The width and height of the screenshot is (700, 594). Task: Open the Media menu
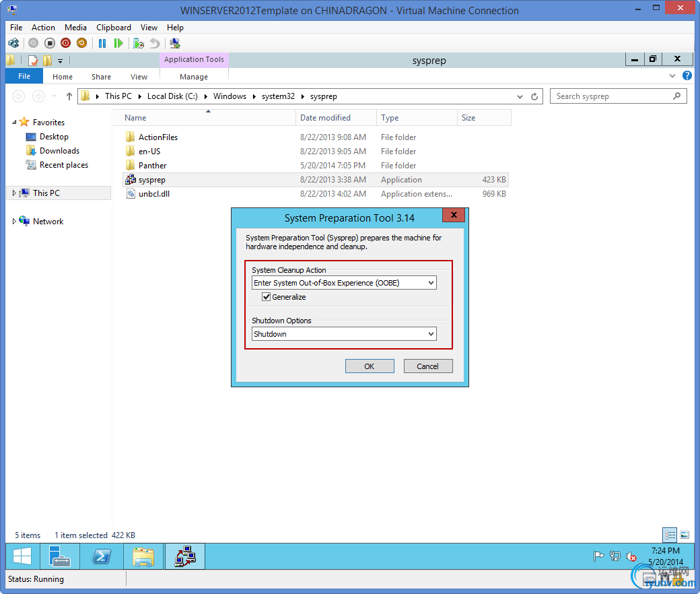coord(75,27)
